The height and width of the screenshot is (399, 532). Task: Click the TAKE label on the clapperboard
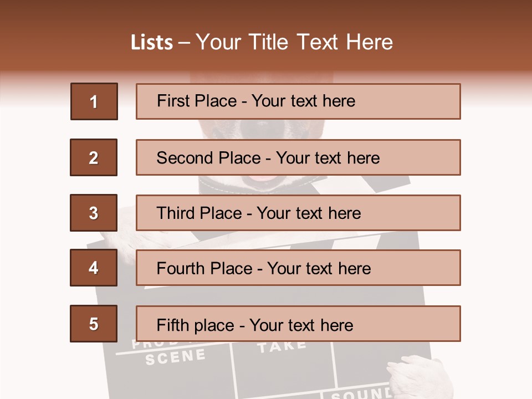coord(282,347)
